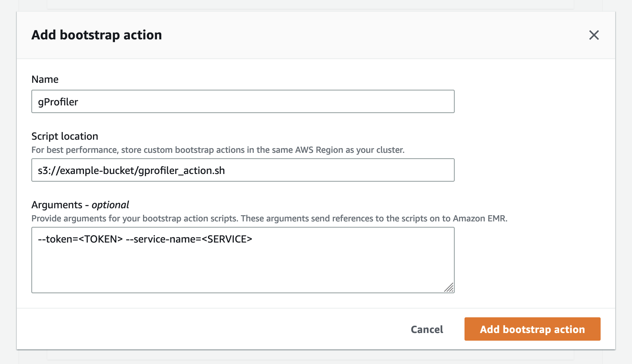The image size is (632, 364).
Task: Focus the Script location text box
Action: (x=243, y=170)
